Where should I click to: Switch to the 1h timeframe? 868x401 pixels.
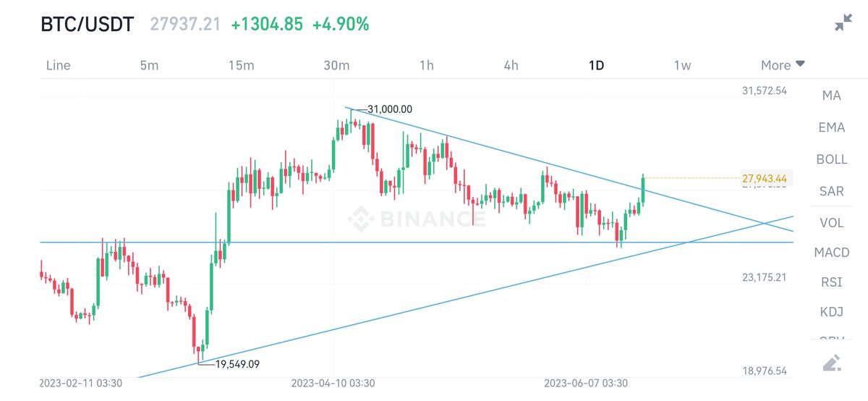point(427,65)
